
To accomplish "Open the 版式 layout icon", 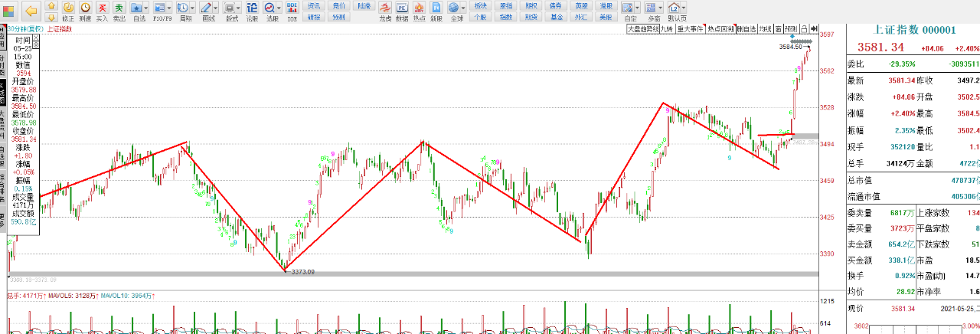I will point(230,8).
